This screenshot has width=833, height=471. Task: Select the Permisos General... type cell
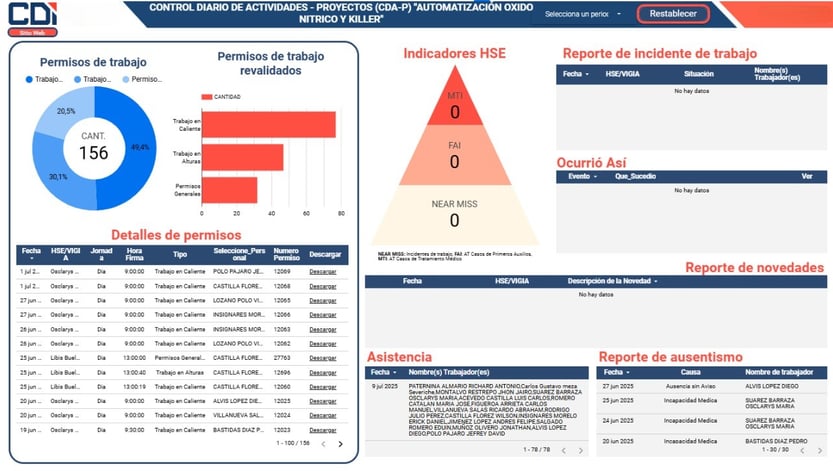click(180, 358)
